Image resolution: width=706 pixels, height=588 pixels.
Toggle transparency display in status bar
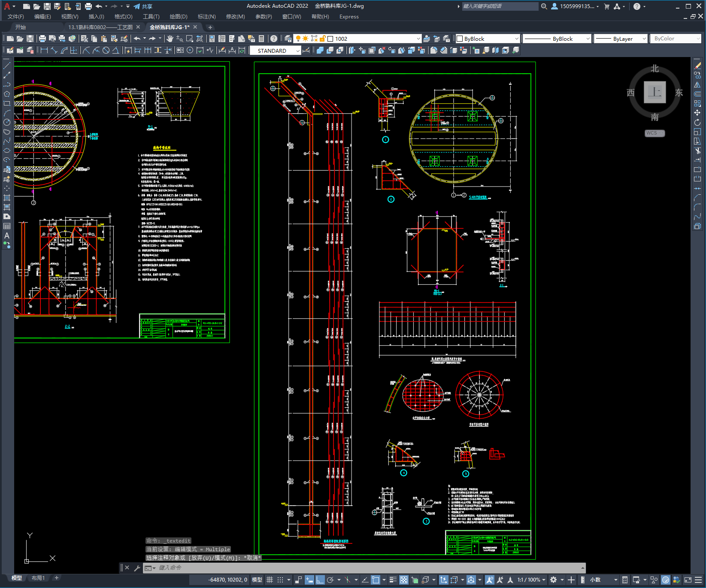tap(404, 579)
